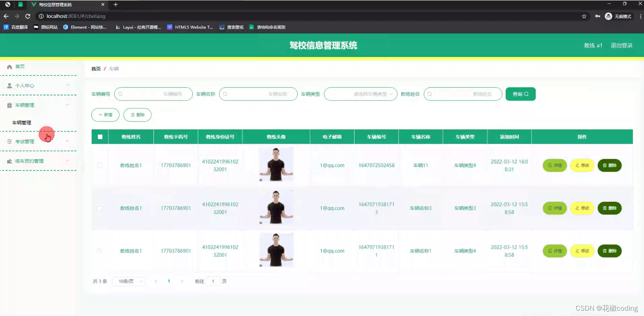Click 首页 in the breadcrumb
The height and width of the screenshot is (316, 644).
coord(96,69)
